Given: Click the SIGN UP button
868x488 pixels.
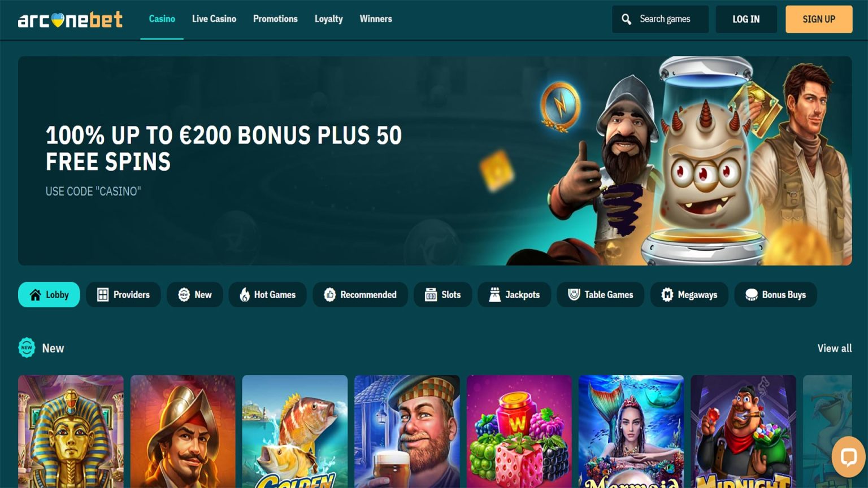Looking at the screenshot, I should [819, 19].
